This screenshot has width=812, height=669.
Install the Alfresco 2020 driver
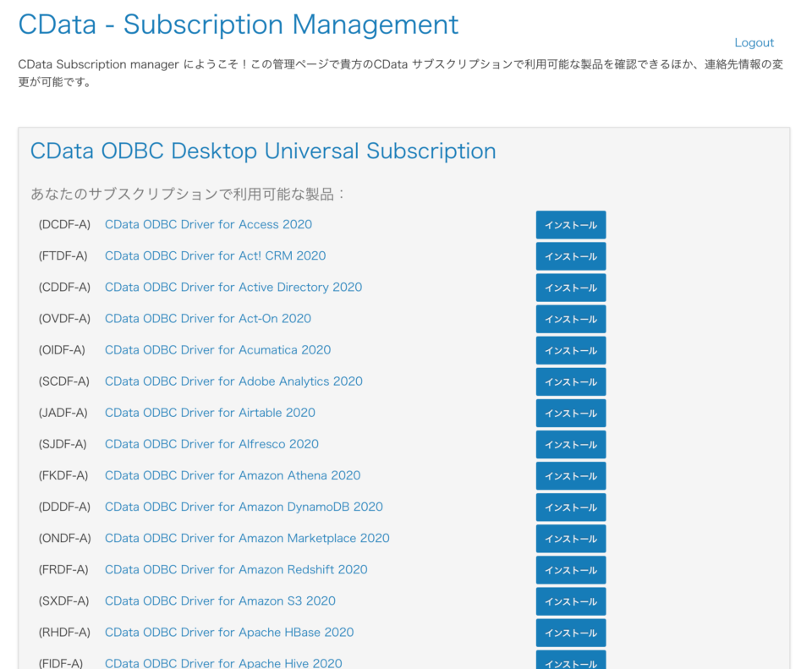[x=570, y=444]
